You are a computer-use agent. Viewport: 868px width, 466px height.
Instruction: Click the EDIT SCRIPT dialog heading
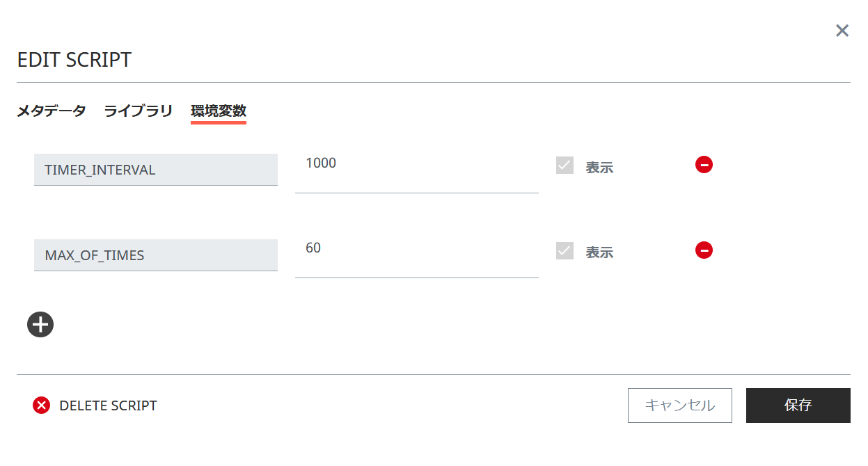[74, 60]
